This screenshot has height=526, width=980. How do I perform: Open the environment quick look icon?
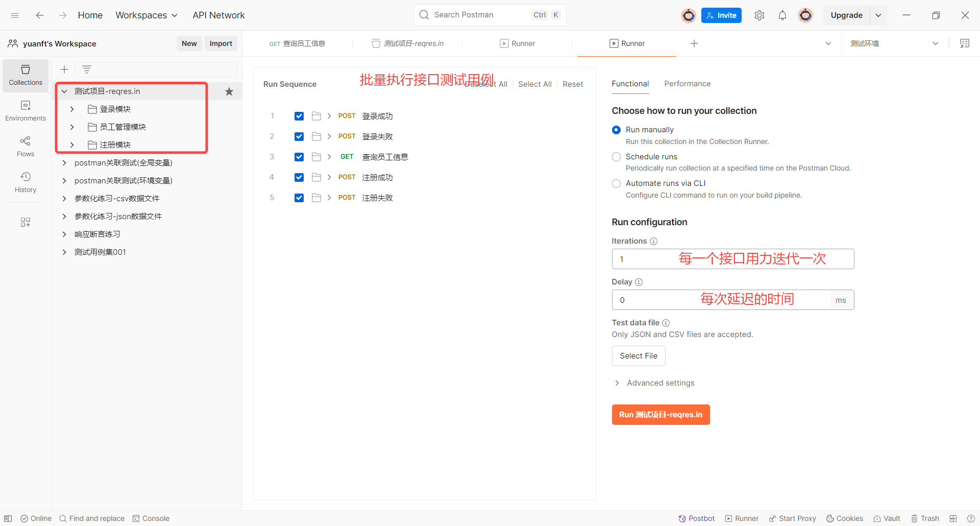click(965, 43)
